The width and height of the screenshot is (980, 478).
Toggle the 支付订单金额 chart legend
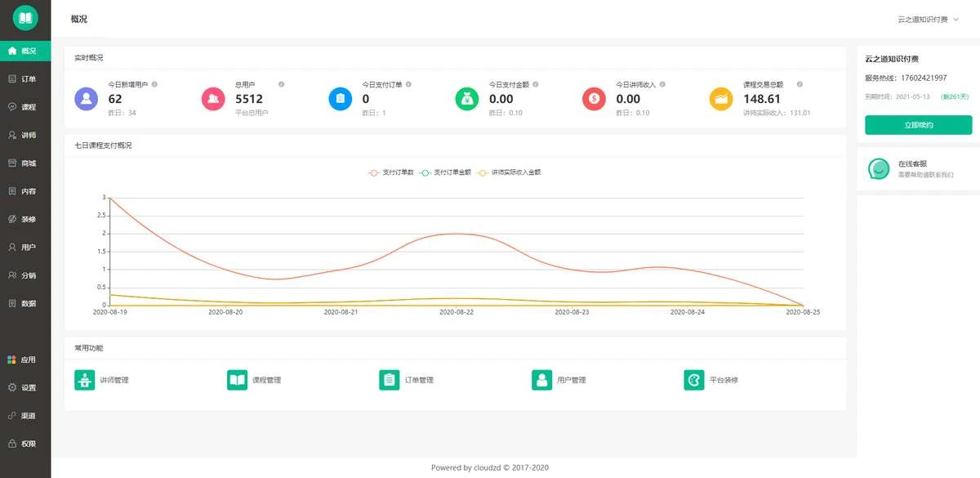(x=447, y=172)
